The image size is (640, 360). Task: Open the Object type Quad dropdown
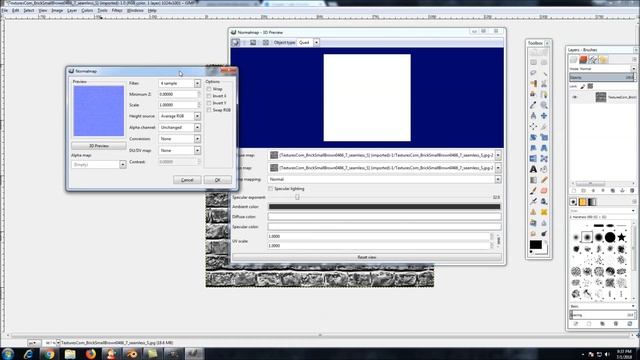[308, 42]
